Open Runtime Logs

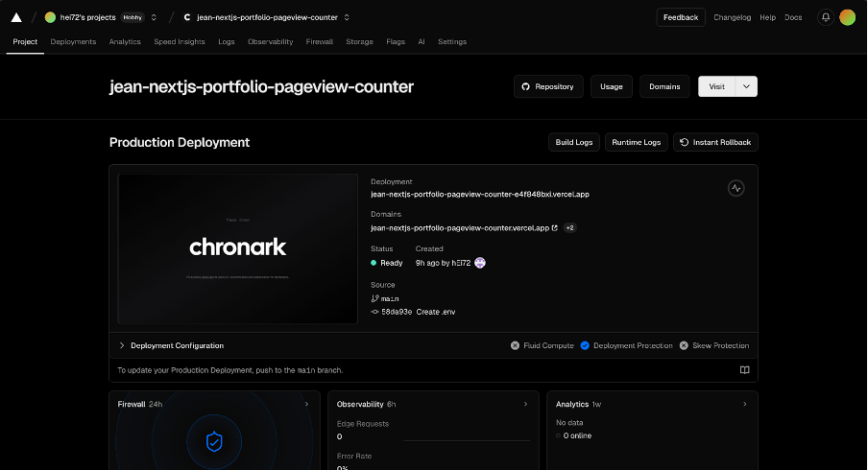(636, 143)
